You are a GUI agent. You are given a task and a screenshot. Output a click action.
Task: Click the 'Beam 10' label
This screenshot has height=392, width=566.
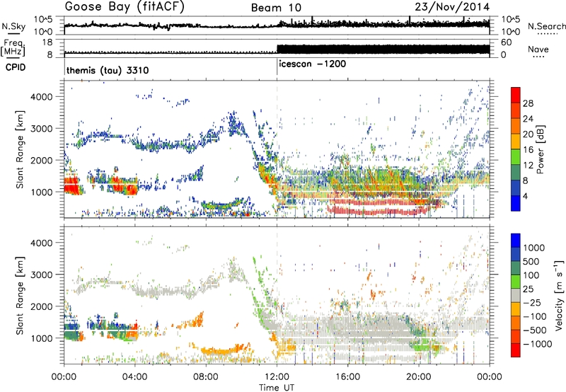276,8
